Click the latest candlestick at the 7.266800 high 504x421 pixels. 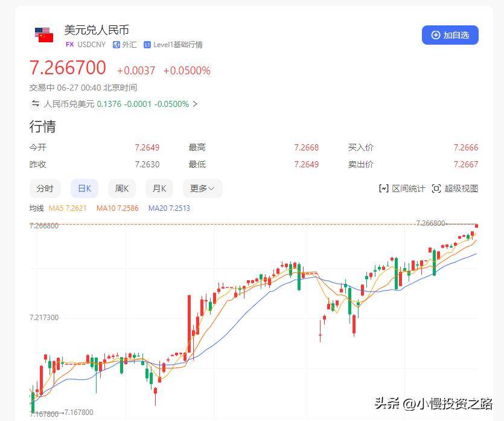[476, 226]
